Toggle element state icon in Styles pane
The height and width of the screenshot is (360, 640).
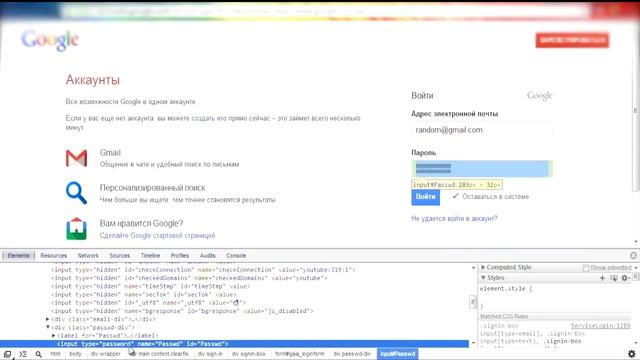(613, 278)
